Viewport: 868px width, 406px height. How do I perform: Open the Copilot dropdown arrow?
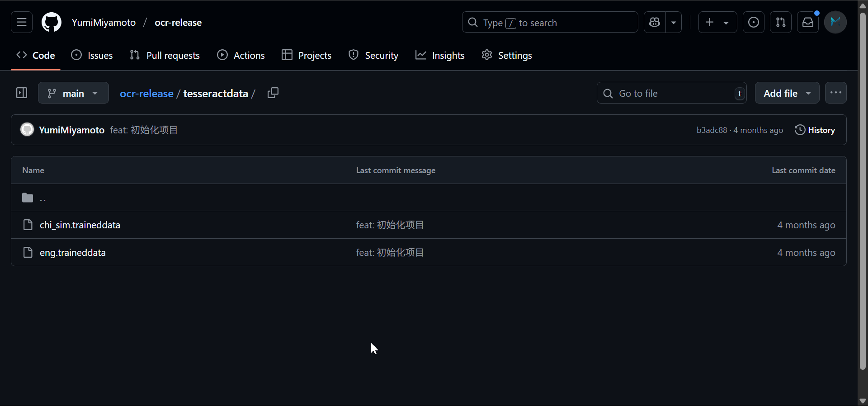pyautogui.click(x=674, y=22)
